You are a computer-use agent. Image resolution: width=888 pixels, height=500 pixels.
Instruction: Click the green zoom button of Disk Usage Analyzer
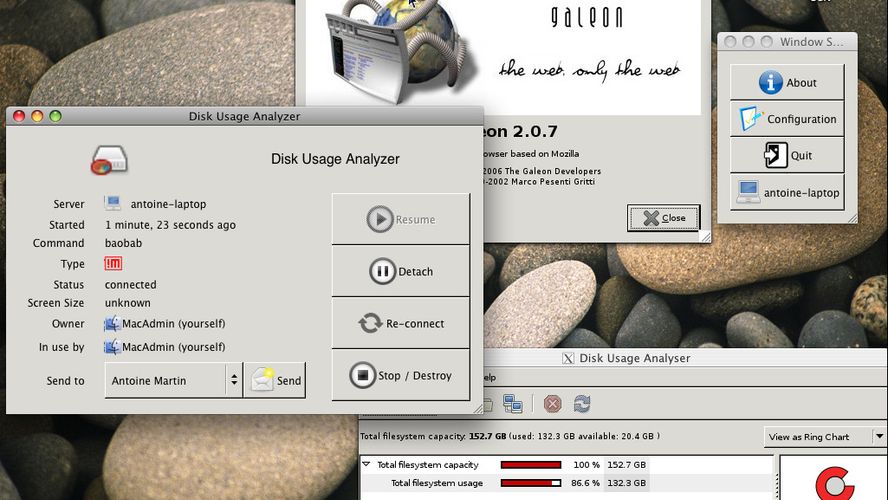pos(55,116)
